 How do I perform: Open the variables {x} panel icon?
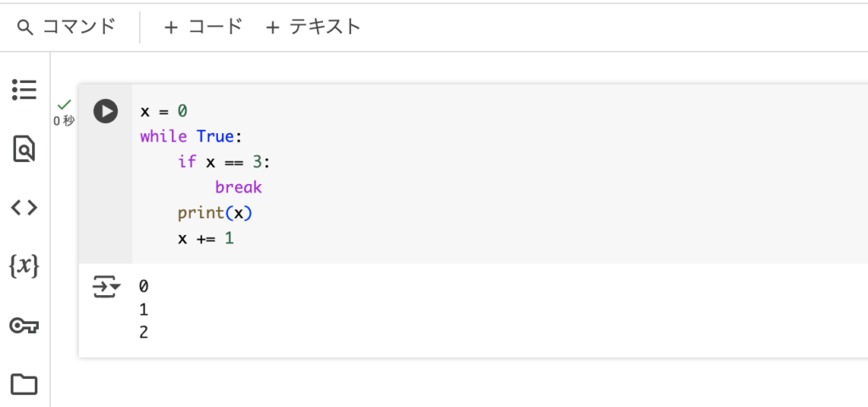pyautogui.click(x=25, y=266)
